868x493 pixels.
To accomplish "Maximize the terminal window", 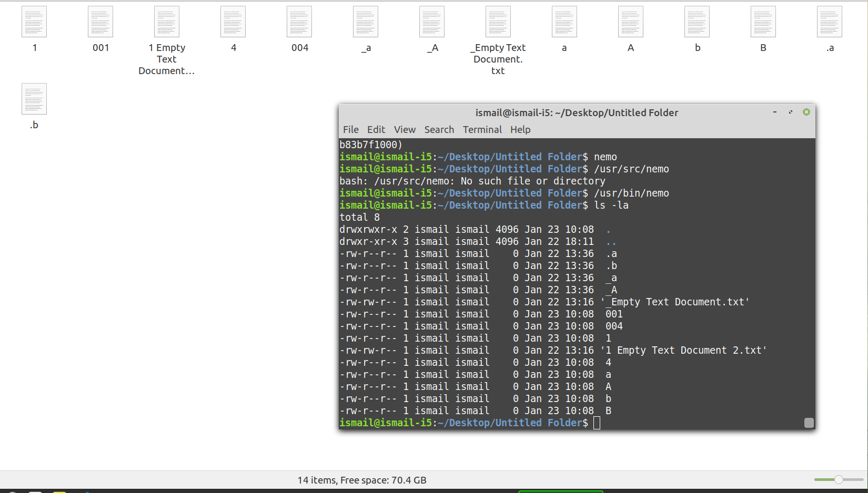I will point(791,112).
